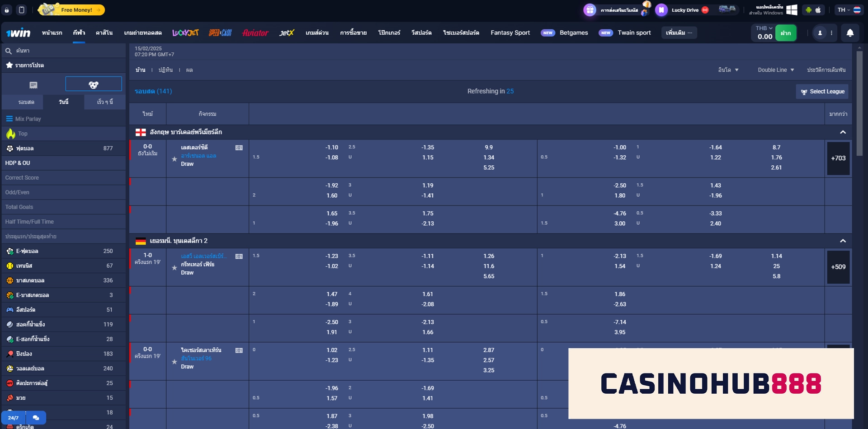Click the Top flame icon
Screen dimensions: 868x429
(x=10, y=134)
